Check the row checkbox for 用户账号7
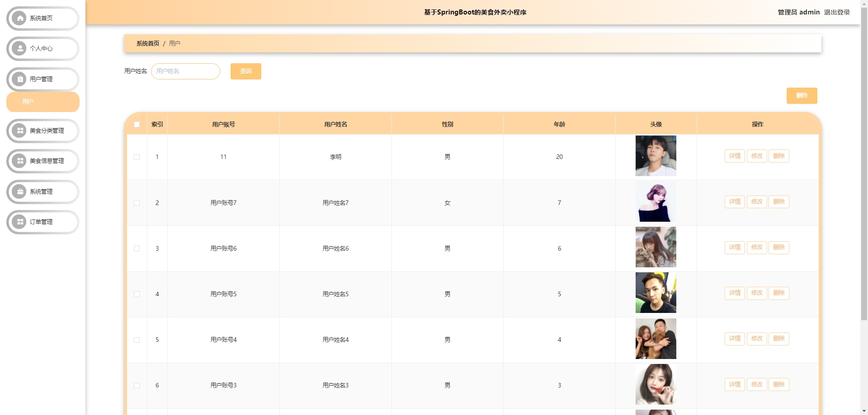This screenshot has height=415, width=868. click(137, 203)
